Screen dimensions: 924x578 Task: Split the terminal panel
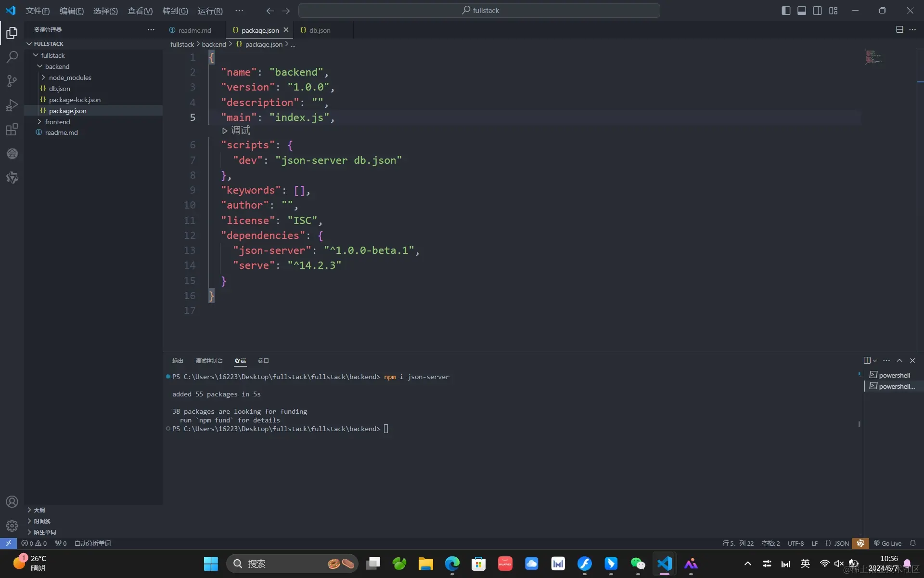(867, 360)
